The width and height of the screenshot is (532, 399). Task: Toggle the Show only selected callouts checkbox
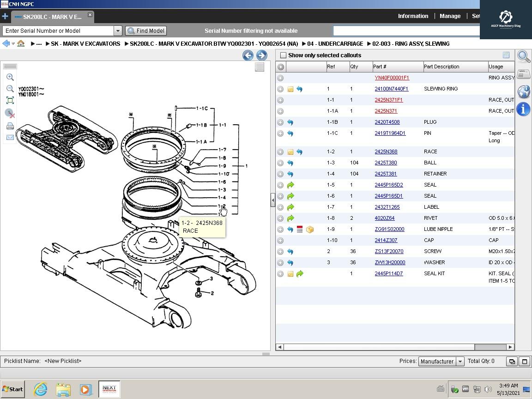click(283, 55)
